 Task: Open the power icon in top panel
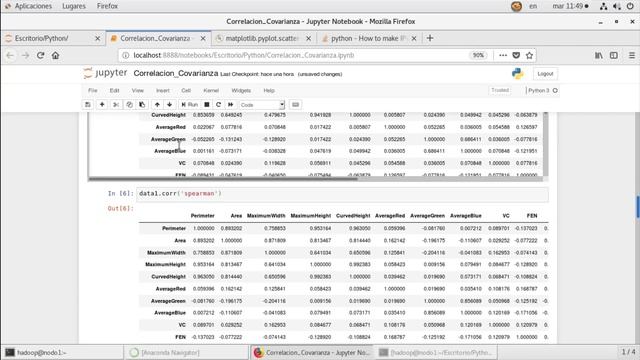pyautogui.click(x=630, y=6)
